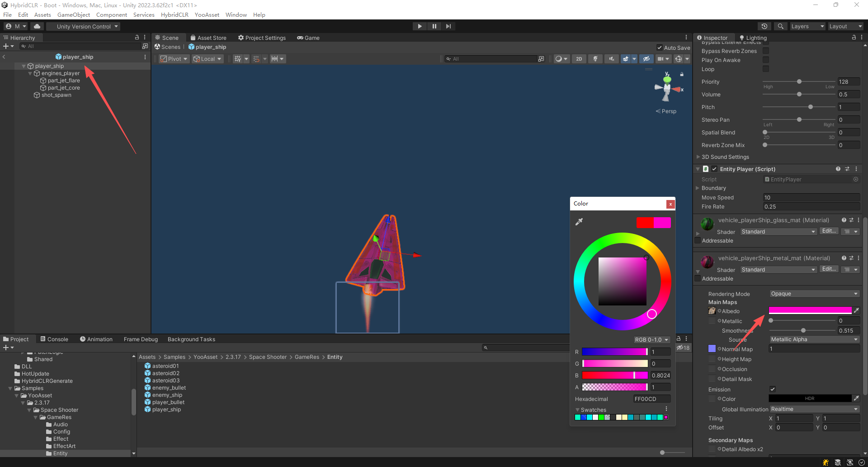Image resolution: width=868 pixels, height=467 pixels.
Task: Open Rendering Mode Opaque dropdown
Action: point(814,294)
